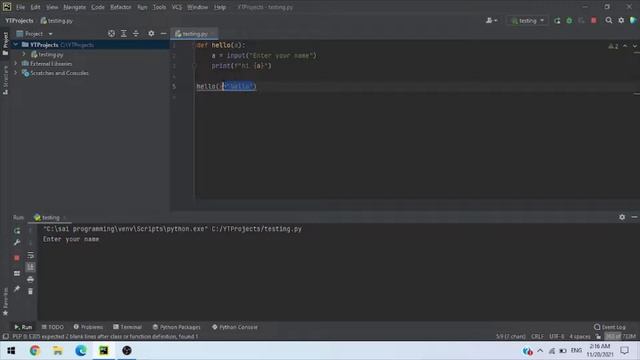Viewport: 640px width, 360px height.
Task: Click the memory indicator in status bar
Action: [x=620, y=337]
